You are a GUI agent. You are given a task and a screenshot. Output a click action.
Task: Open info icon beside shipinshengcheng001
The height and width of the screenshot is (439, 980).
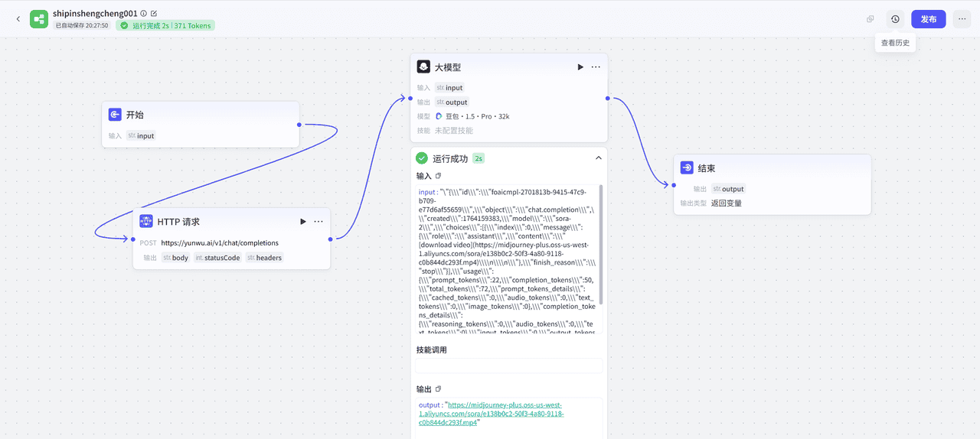coord(144,13)
